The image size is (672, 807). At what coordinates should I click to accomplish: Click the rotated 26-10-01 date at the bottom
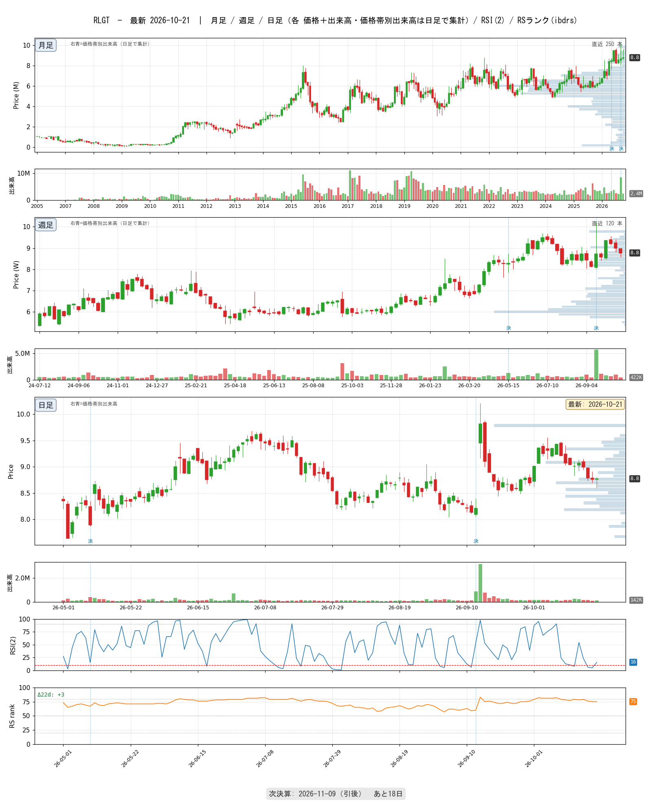pyautogui.click(x=533, y=758)
